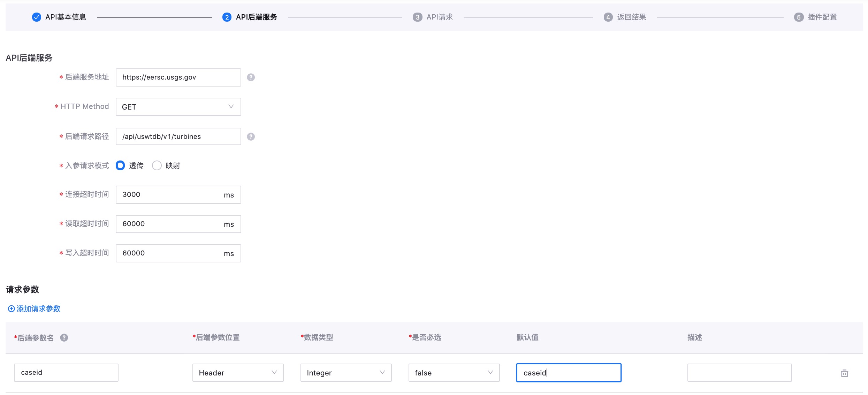Viewport: 868px width, 395px height.
Task: Switch to the API后端服务 step tab
Action: (x=256, y=17)
